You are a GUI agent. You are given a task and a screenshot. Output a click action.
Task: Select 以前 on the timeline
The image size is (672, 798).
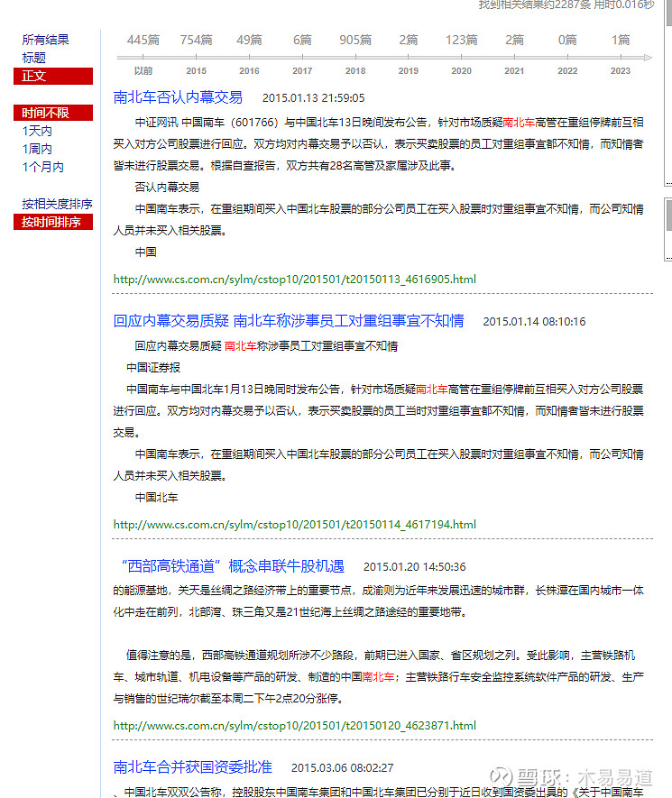(x=143, y=70)
